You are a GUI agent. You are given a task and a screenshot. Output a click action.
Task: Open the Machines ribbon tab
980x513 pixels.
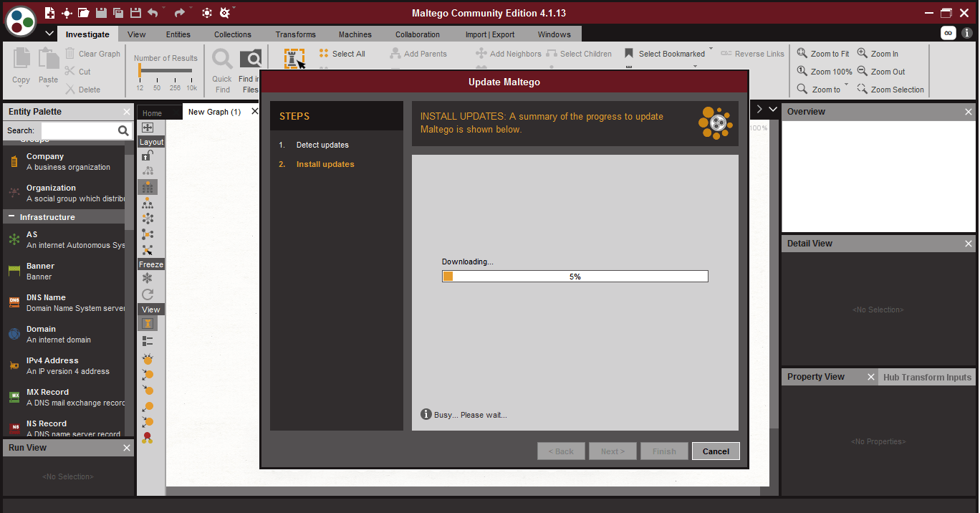pos(355,34)
